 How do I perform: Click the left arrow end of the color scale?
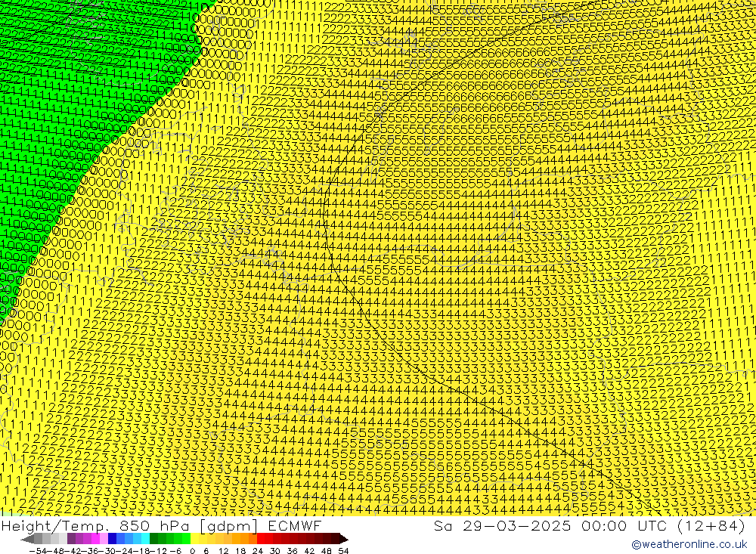pyautogui.click(x=27, y=539)
